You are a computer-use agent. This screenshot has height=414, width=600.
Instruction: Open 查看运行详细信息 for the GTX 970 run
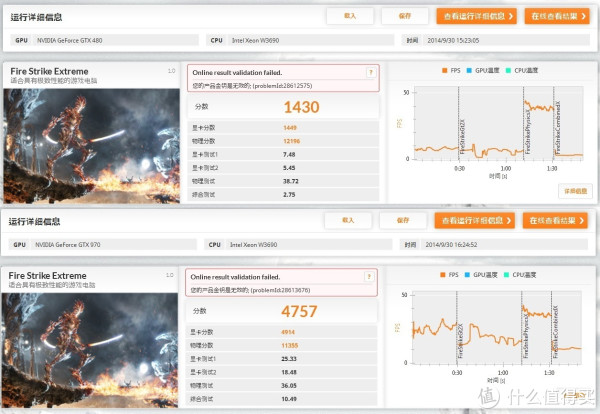[475, 220]
